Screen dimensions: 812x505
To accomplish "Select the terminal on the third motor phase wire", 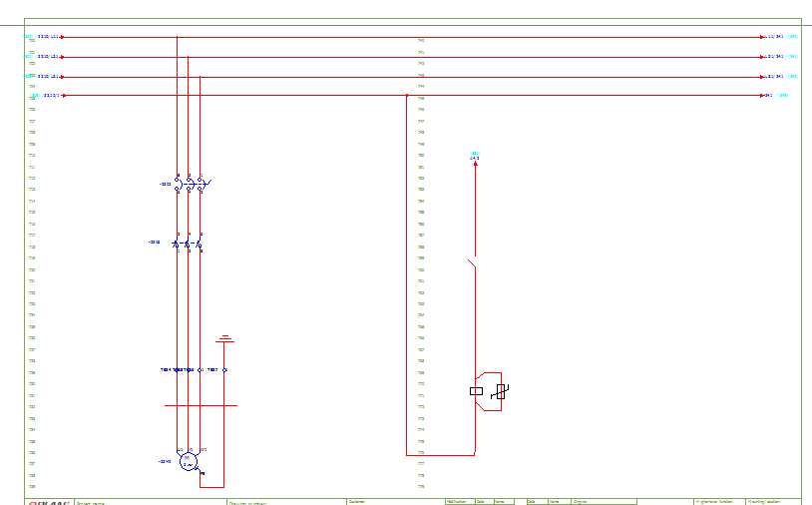I will coord(201,370).
